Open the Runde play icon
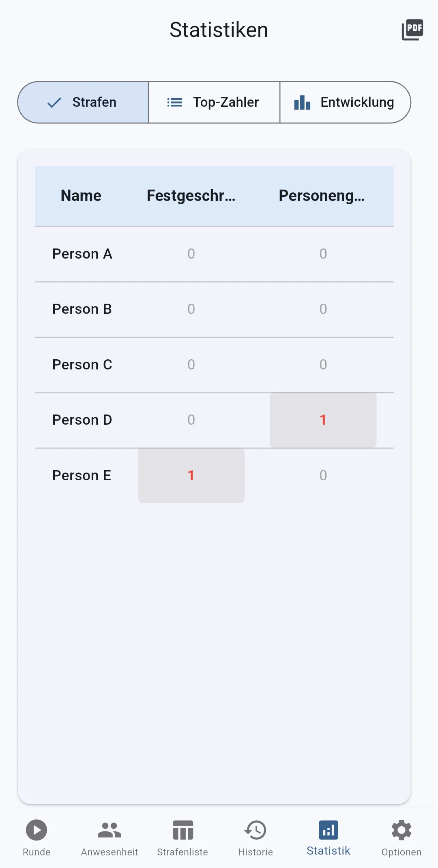This screenshot has height=868, width=438. [x=36, y=830]
